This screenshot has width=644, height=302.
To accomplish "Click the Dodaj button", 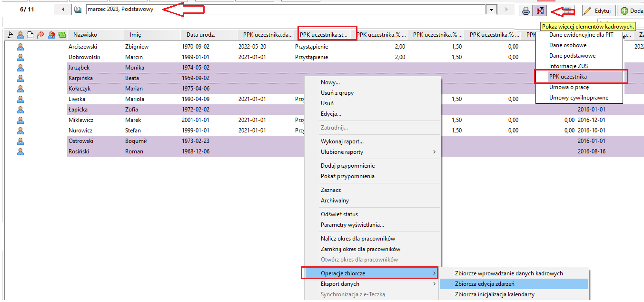I will point(631,10).
